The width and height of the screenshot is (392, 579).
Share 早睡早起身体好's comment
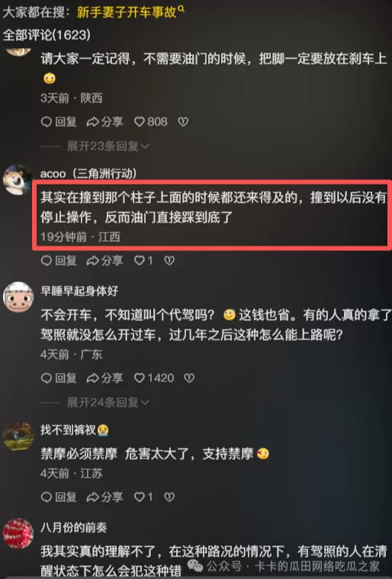104,378
